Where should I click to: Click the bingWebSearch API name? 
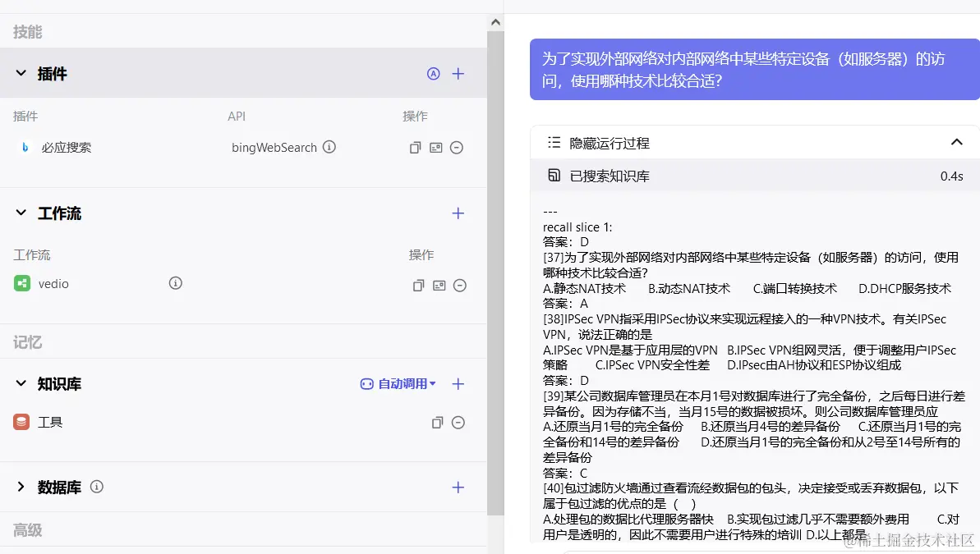[x=274, y=148]
